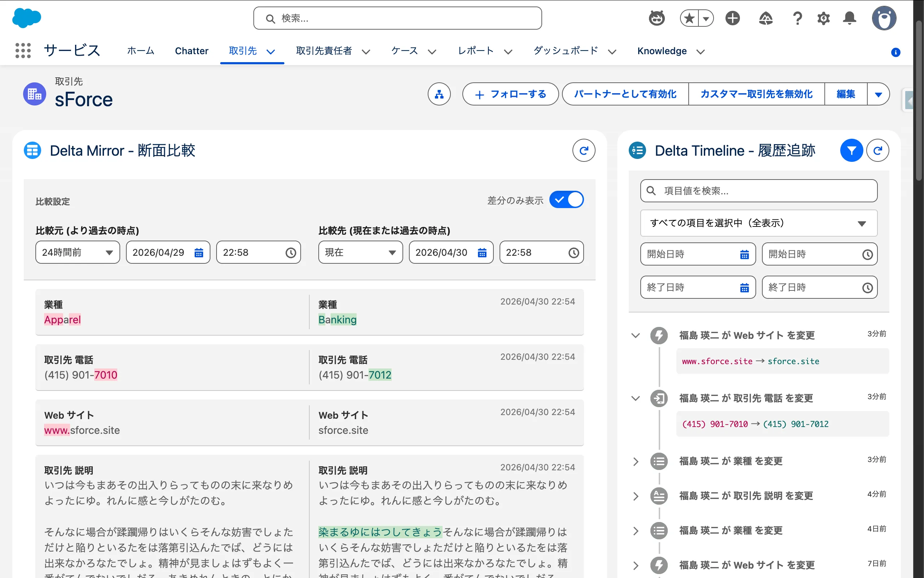Open the favorites list dropdown arrow
Viewport: 924px width, 578px height.
(706, 18)
